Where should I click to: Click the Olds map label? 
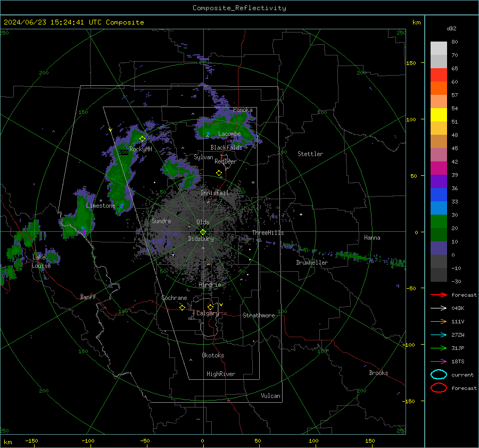click(x=203, y=222)
